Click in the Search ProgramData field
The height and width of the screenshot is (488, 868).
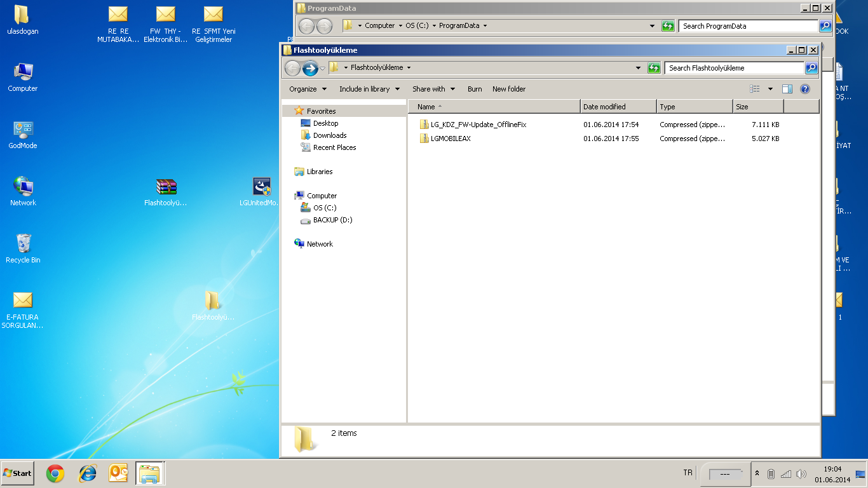(749, 26)
